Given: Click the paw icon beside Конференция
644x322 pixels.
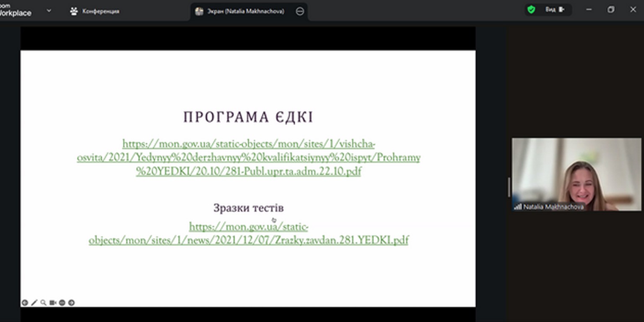Looking at the screenshot, I should (74, 11).
